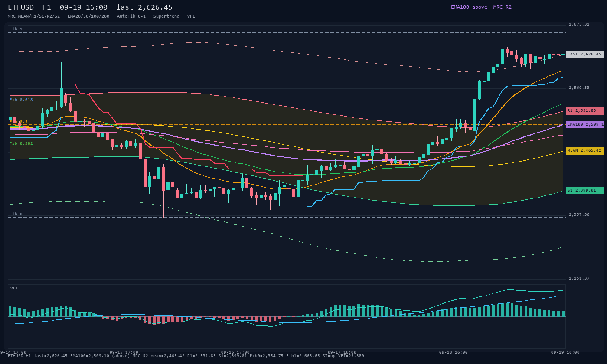Click the R1 2,531.83 price label
The width and height of the screenshot is (607, 364).
(585, 111)
